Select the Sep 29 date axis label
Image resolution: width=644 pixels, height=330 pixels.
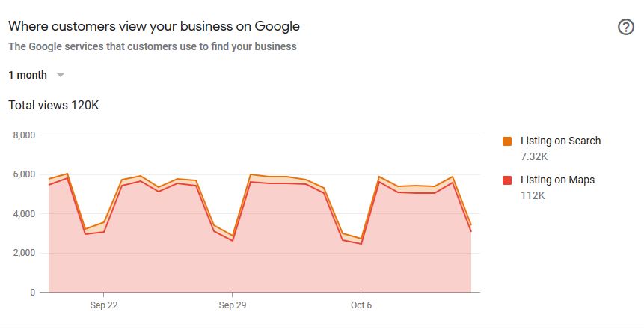tap(232, 305)
